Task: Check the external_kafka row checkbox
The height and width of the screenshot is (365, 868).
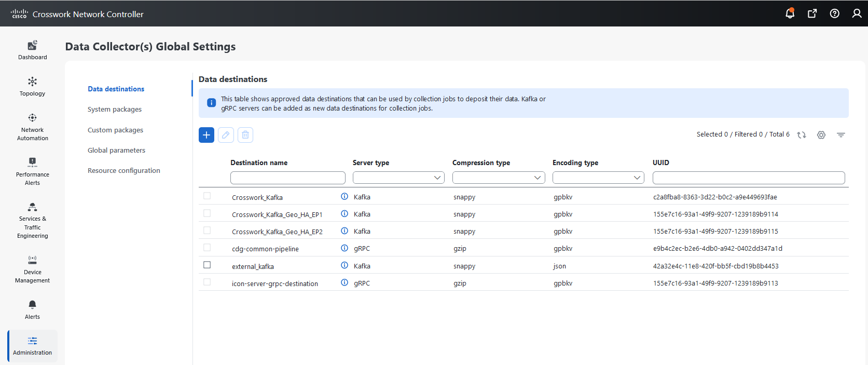Action: pos(207,265)
